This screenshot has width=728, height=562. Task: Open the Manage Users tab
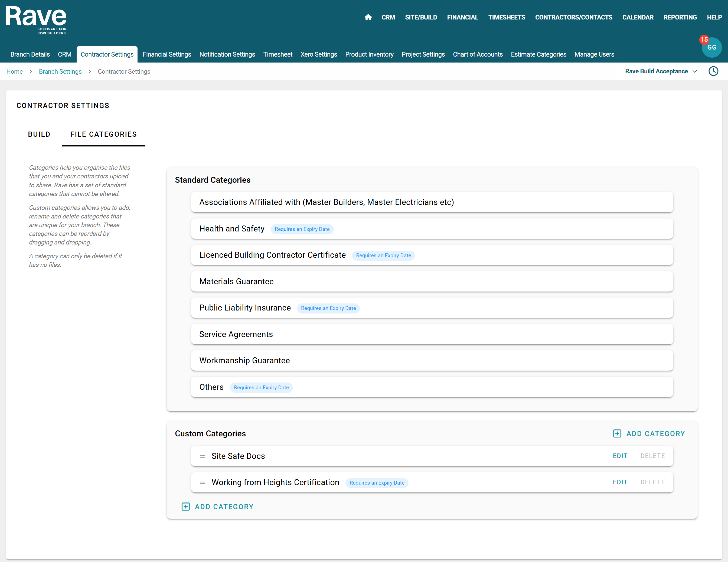point(594,54)
